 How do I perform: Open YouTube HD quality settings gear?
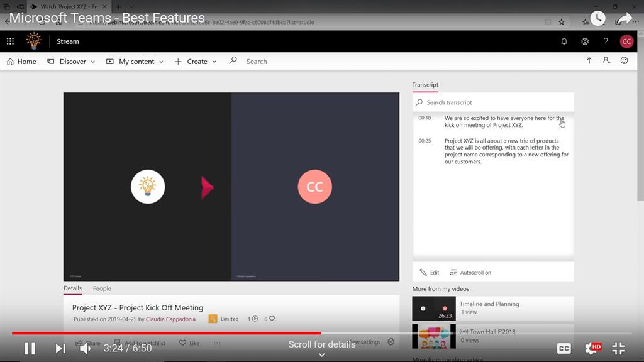tap(592, 348)
